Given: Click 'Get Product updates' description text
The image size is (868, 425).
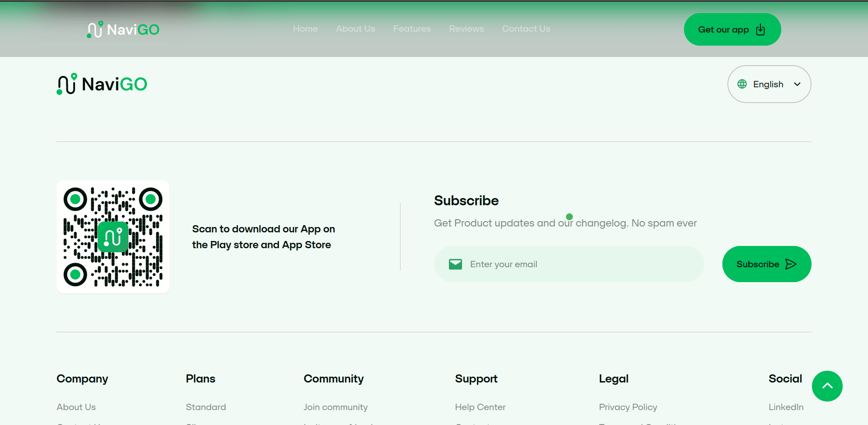Looking at the screenshot, I should tap(565, 223).
